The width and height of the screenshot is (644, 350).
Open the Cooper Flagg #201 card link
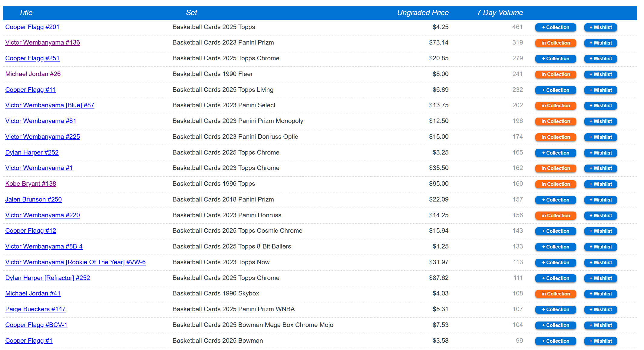click(x=32, y=27)
